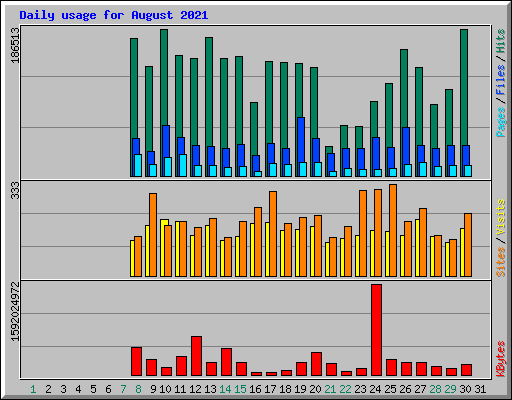This screenshot has width=512, height=400.
Task: Select the green hits bar for day 13
Action: point(209,92)
